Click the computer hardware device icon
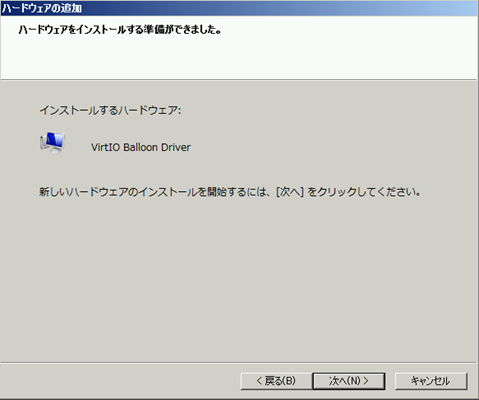This screenshot has height=400, width=479. click(x=52, y=143)
